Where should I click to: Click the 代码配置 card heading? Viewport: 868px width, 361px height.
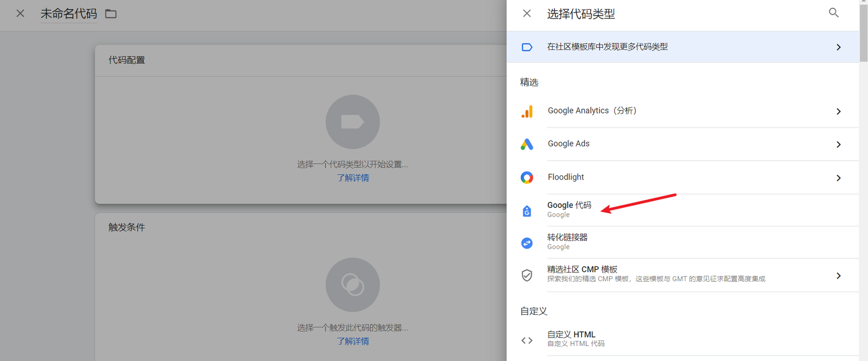126,60
